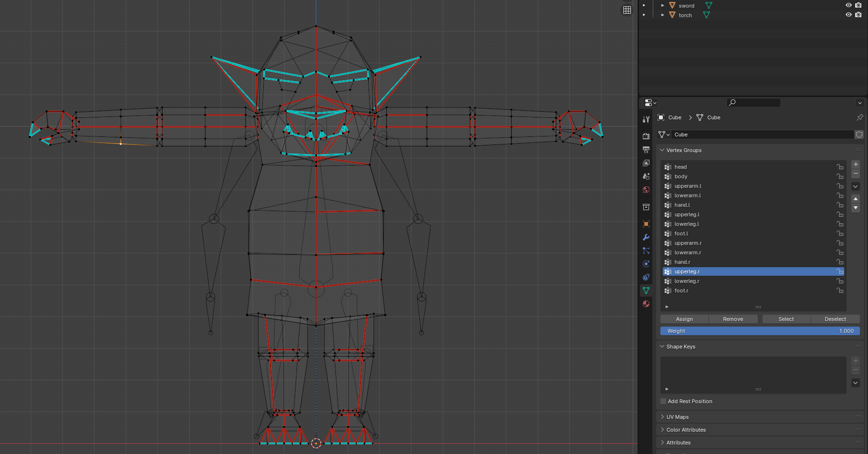Collapse the Vertex Groups panel
Image resolution: width=868 pixels, height=454 pixels.
tap(662, 150)
